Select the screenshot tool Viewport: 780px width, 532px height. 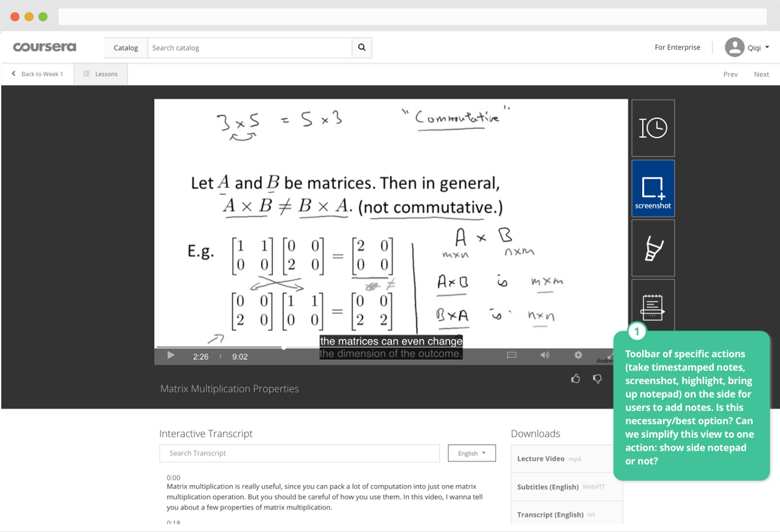tap(653, 188)
